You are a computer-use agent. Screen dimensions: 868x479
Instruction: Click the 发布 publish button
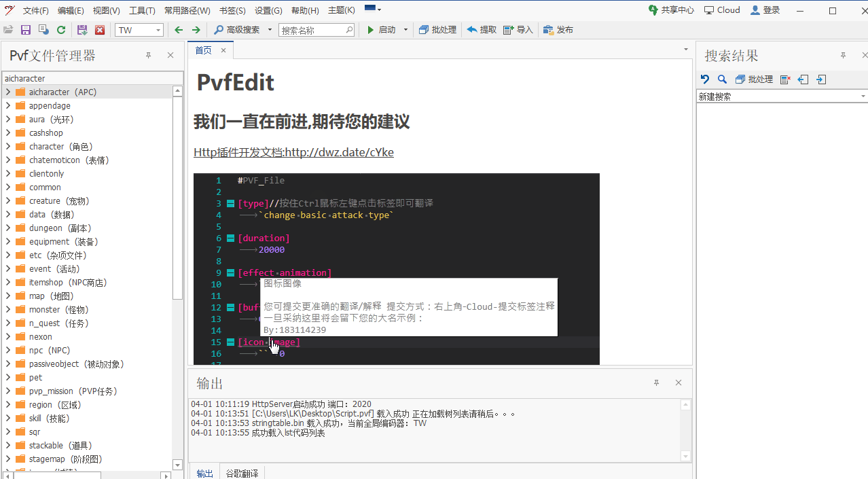point(558,30)
